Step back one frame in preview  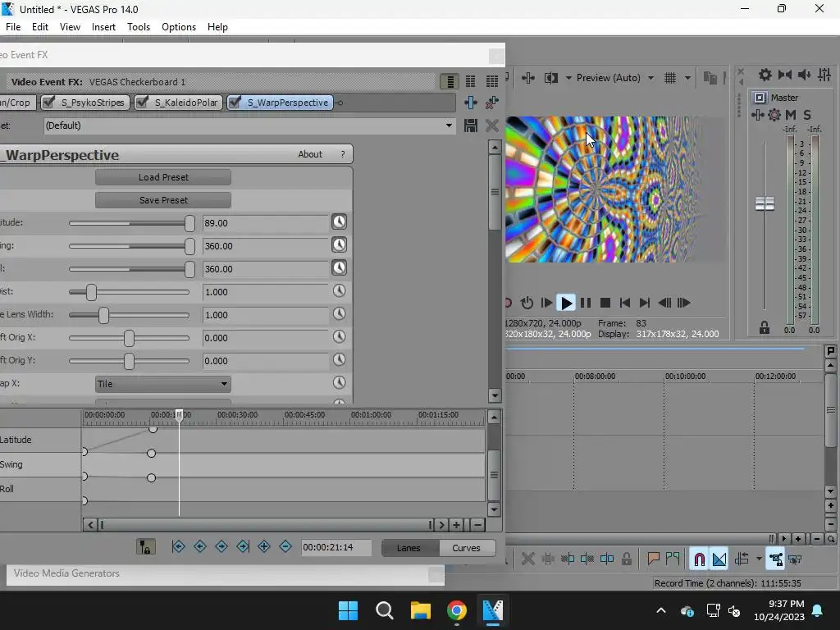tap(664, 304)
